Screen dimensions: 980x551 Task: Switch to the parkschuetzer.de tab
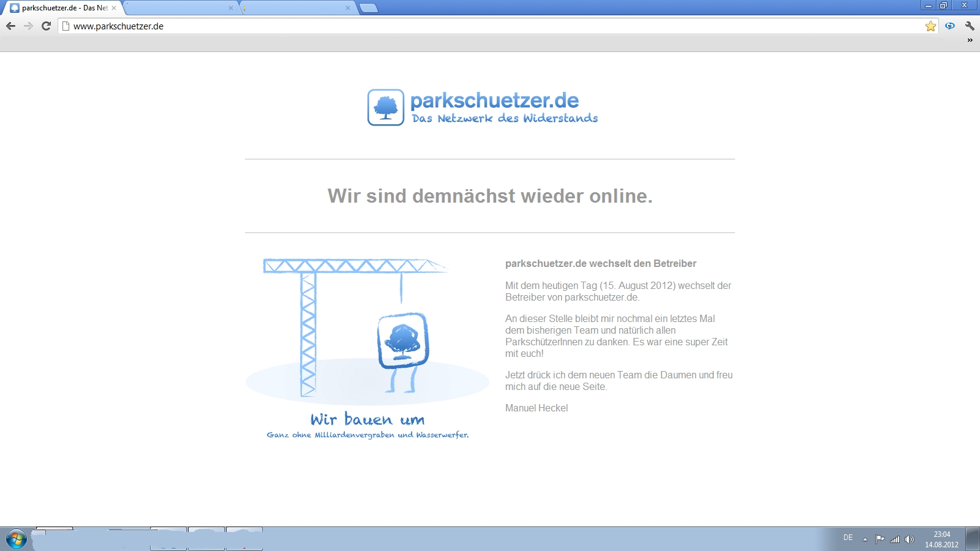click(61, 8)
